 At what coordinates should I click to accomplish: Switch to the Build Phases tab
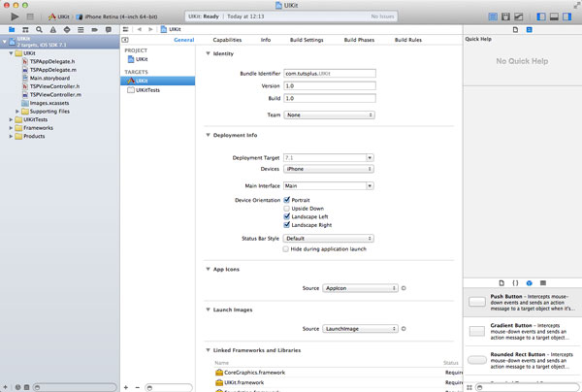coord(359,40)
